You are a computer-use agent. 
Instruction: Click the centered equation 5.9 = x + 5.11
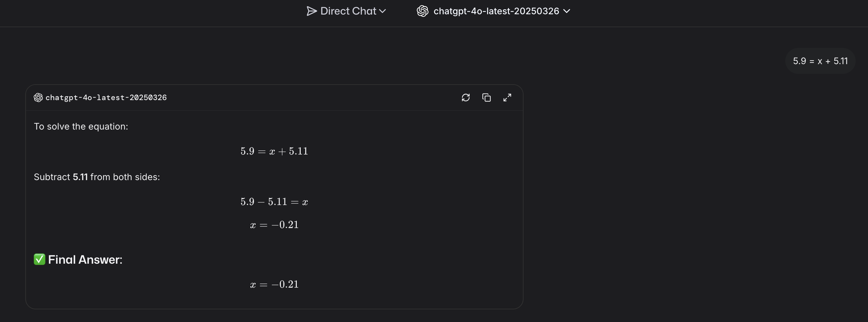pos(274,151)
